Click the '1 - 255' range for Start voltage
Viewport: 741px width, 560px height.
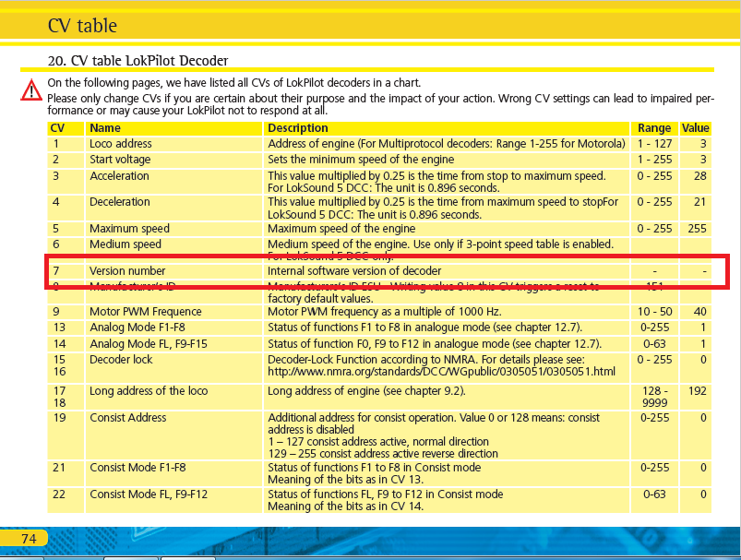654,160
